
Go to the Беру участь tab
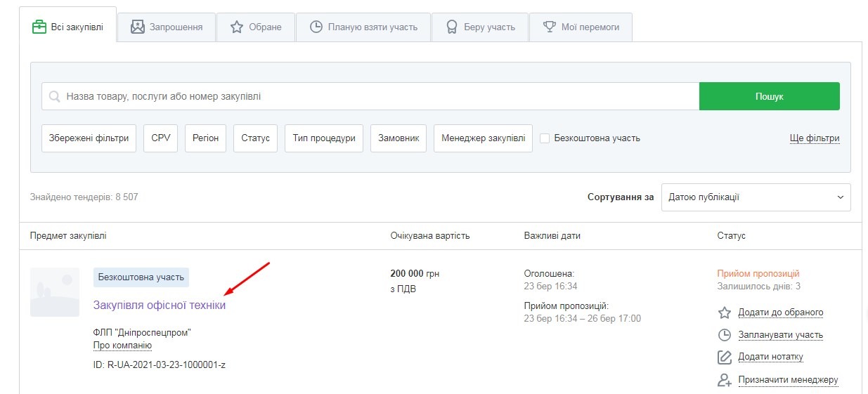pyautogui.click(x=480, y=27)
